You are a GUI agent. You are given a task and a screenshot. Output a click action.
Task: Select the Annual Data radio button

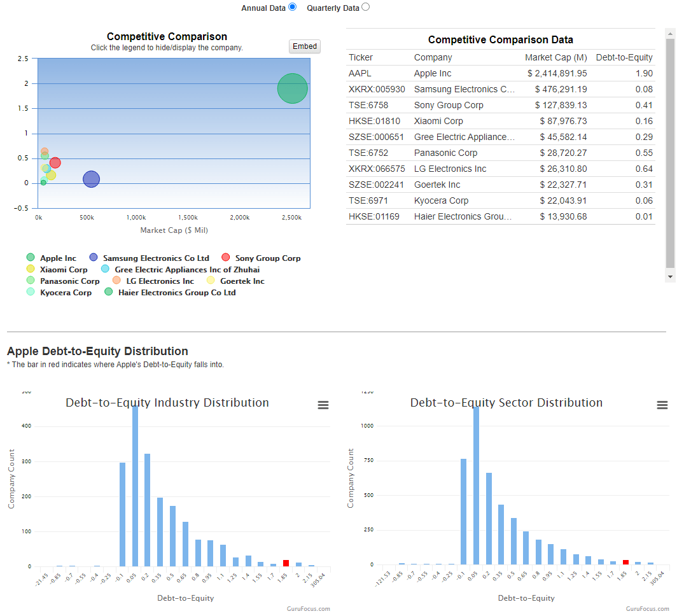(x=293, y=7)
